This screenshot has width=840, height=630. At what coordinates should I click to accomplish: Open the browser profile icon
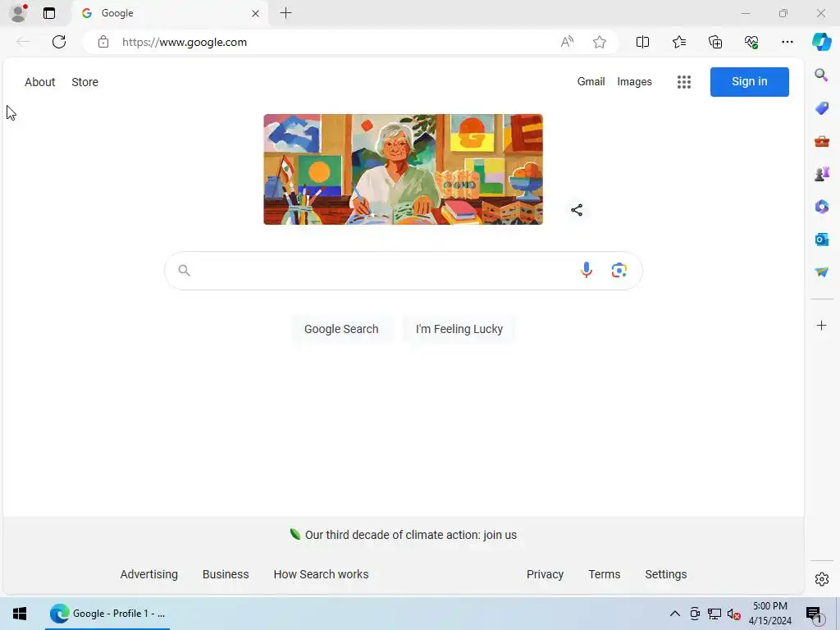(x=19, y=13)
